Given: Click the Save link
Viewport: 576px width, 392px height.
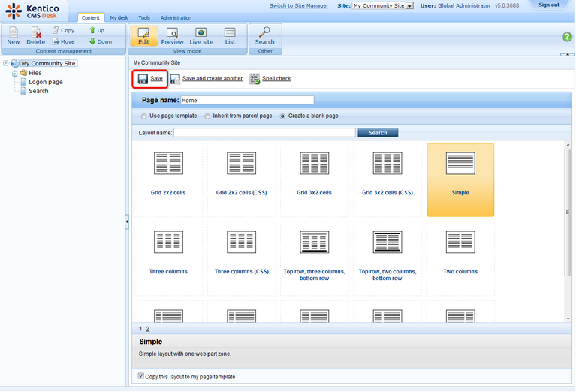Looking at the screenshot, I should click(x=156, y=79).
